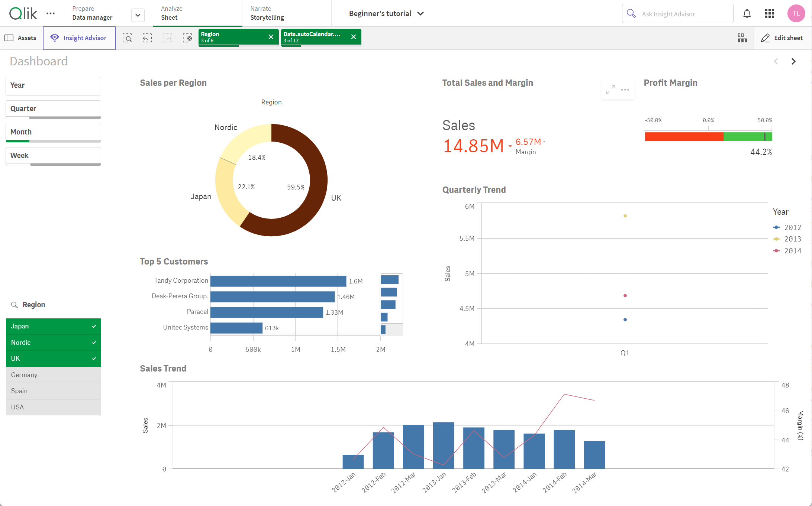The height and width of the screenshot is (506, 812).
Task: Click the Edit sheet button
Action: point(782,37)
